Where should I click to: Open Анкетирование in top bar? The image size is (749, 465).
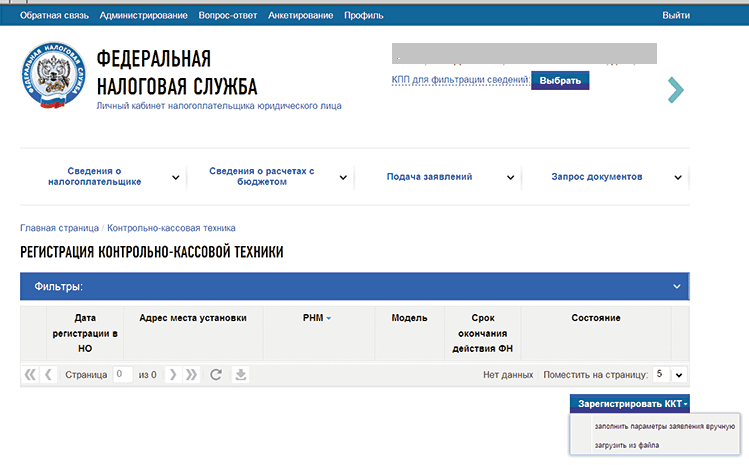coord(300,15)
